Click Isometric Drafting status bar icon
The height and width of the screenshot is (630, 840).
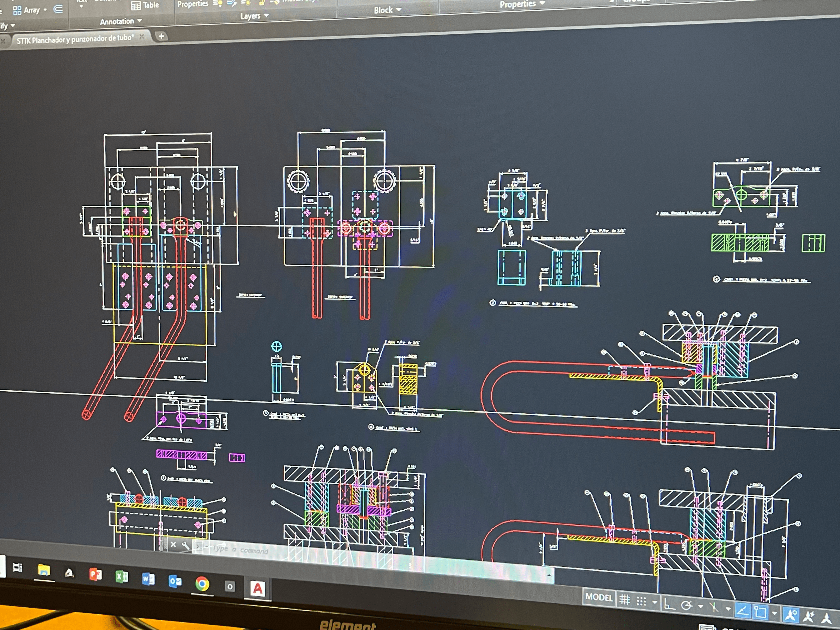[714, 607]
